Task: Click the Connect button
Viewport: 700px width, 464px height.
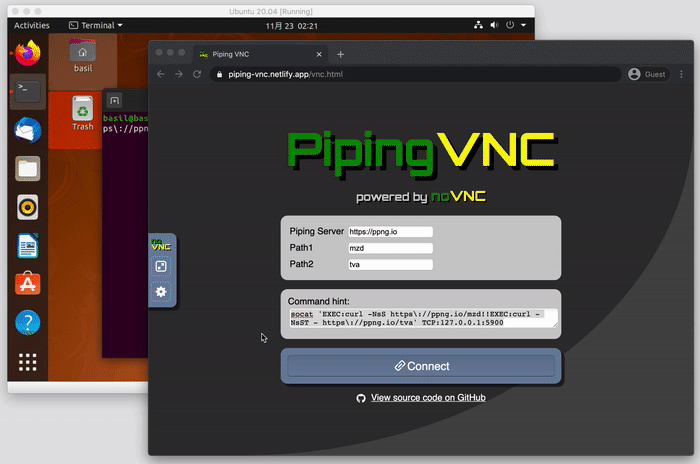Action: (421, 366)
